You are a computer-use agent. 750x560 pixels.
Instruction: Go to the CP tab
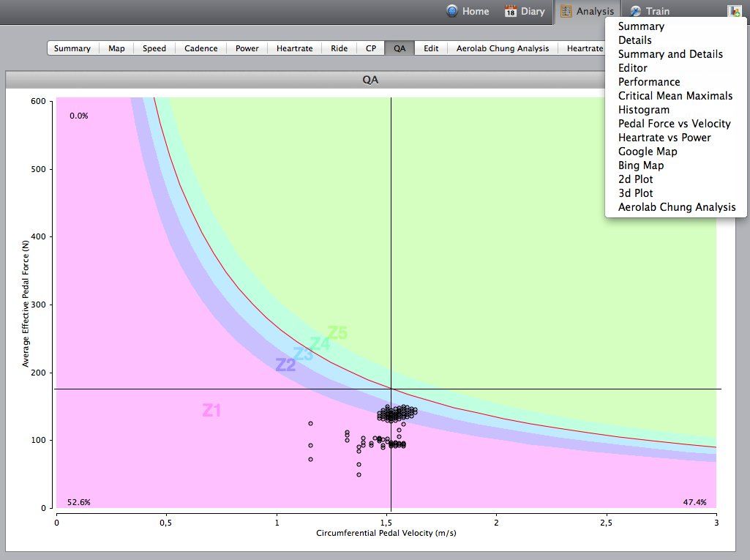[x=371, y=48]
